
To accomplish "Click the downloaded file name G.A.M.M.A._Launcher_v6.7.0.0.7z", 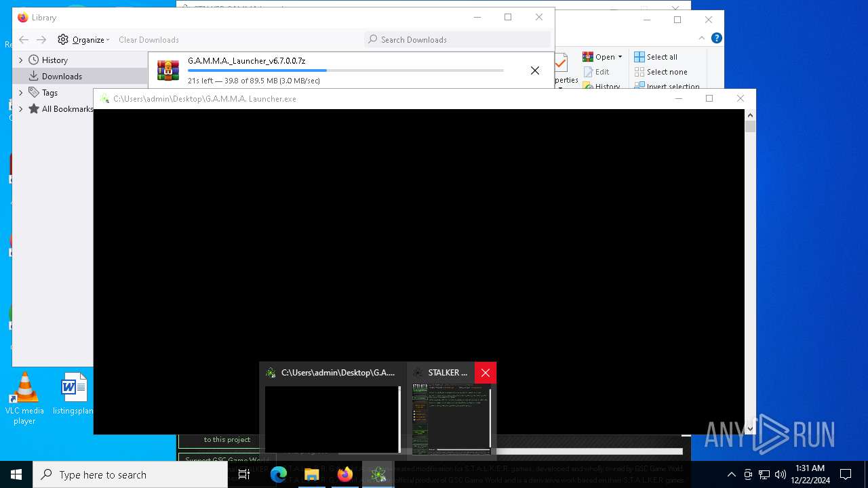I will [x=247, y=61].
